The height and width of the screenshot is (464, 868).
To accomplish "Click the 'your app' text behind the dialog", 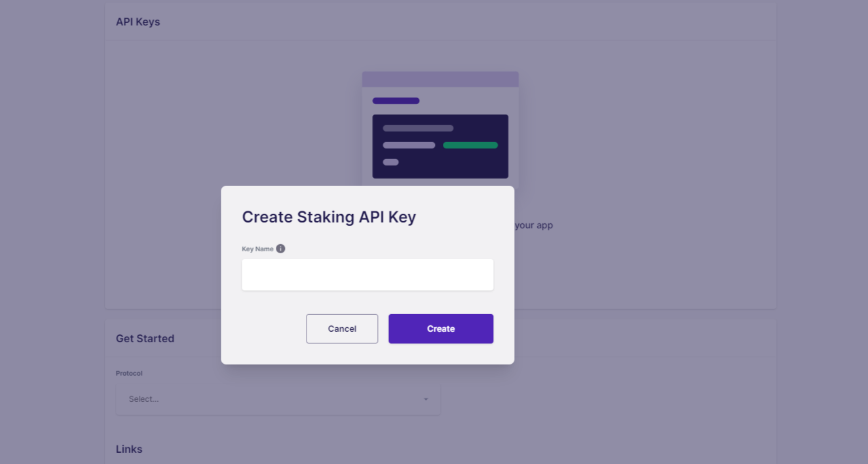I will [x=534, y=226].
